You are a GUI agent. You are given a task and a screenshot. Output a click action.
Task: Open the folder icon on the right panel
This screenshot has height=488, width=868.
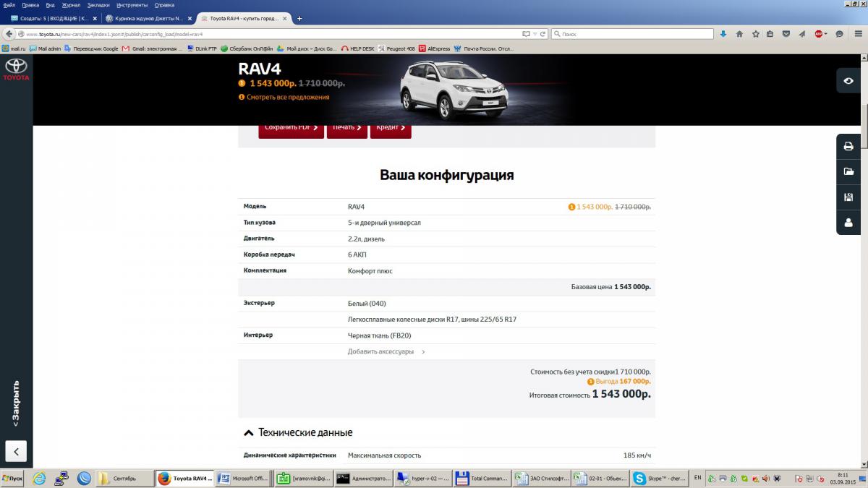[x=848, y=172]
